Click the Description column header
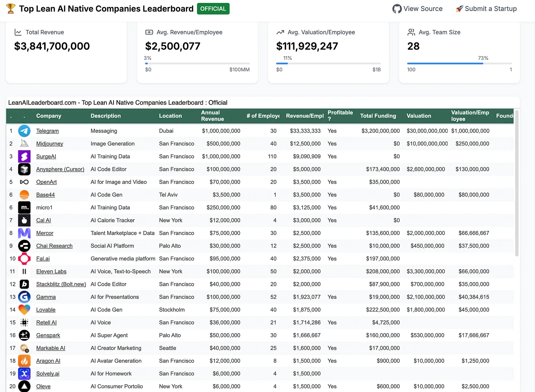 coord(106,116)
